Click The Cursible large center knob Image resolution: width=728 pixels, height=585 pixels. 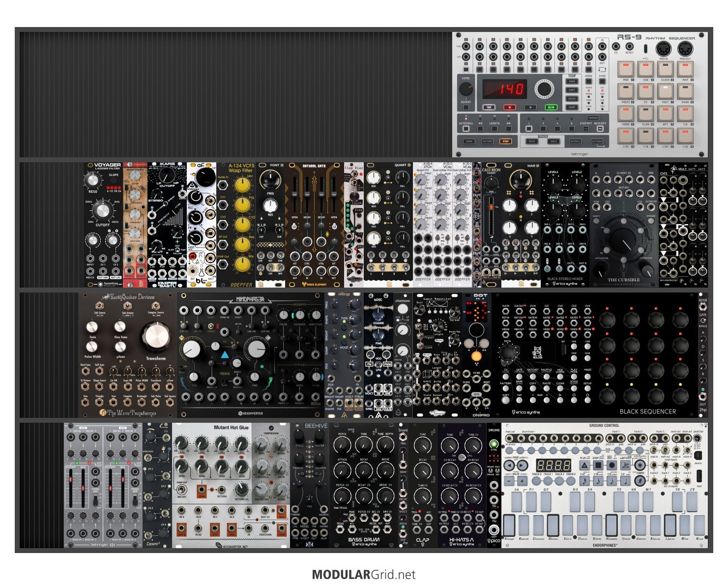[624, 241]
